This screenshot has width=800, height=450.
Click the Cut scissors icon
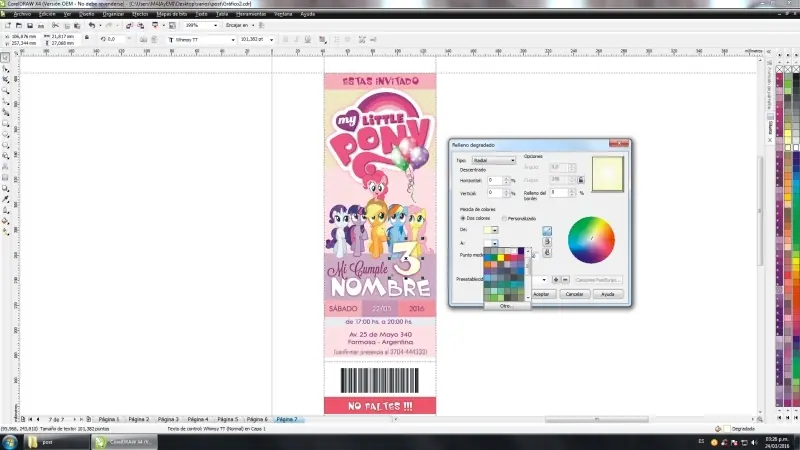click(55, 25)
